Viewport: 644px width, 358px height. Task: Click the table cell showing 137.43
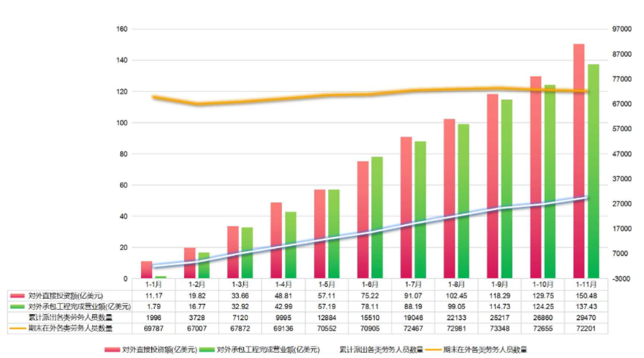point(586,306)
